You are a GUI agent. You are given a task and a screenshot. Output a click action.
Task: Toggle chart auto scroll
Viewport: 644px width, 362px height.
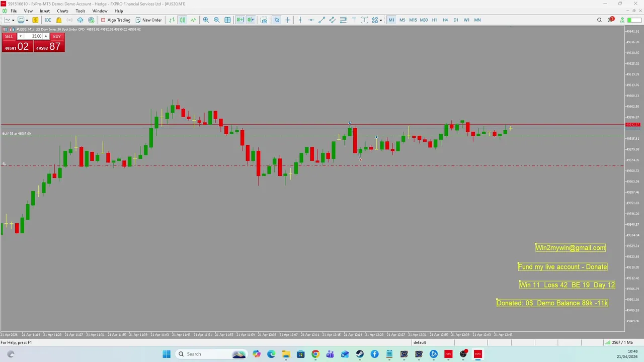pyautogui.click(x=240, y=20)
